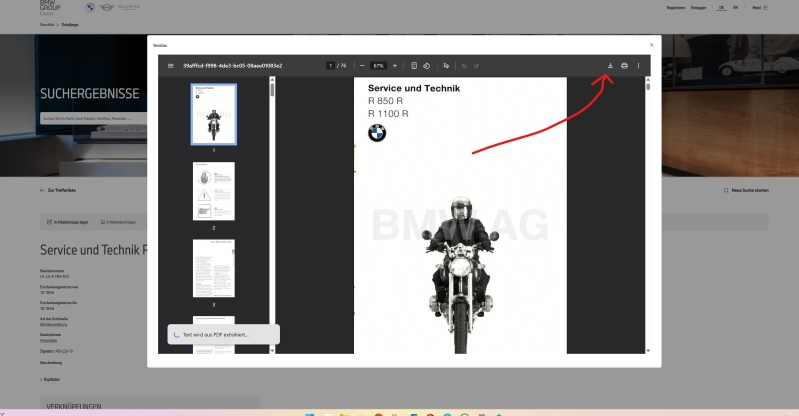Toggle the PDF sidebar hamburger menu
799x416 pixels.
pos(171,66)
